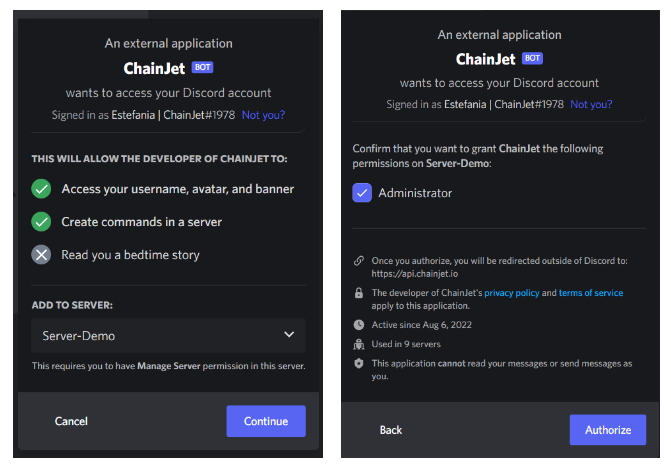The image size is (671, 470).
Task: Toggle the Administrator permission checkbox
Action: coord(362,193)
